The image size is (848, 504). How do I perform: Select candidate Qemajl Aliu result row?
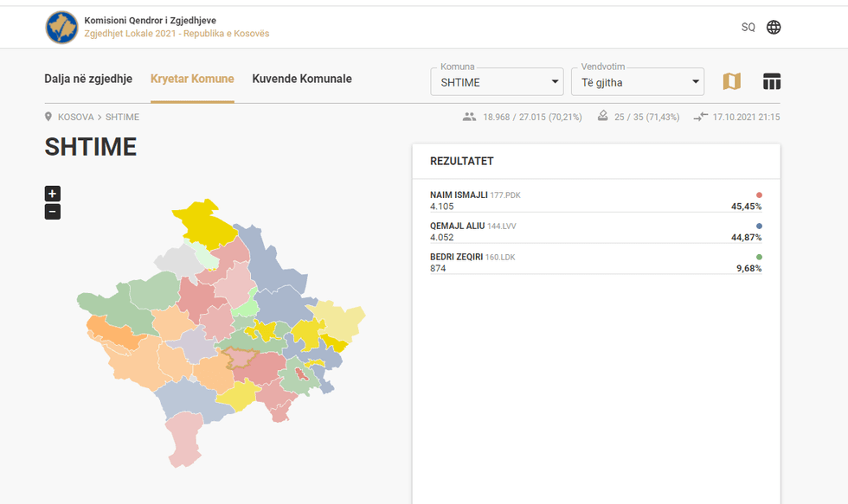coord(595,232)
